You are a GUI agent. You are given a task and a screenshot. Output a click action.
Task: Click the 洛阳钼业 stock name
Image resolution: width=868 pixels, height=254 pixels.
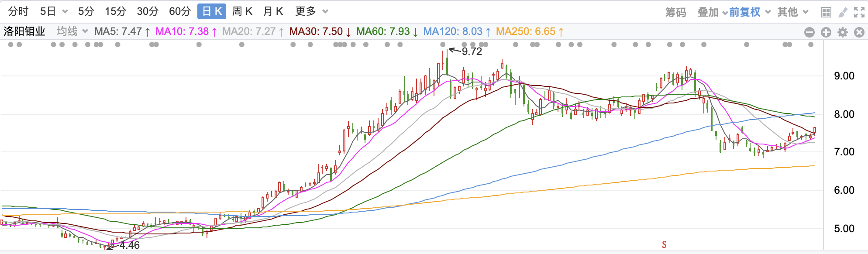[x=24, y=31]
